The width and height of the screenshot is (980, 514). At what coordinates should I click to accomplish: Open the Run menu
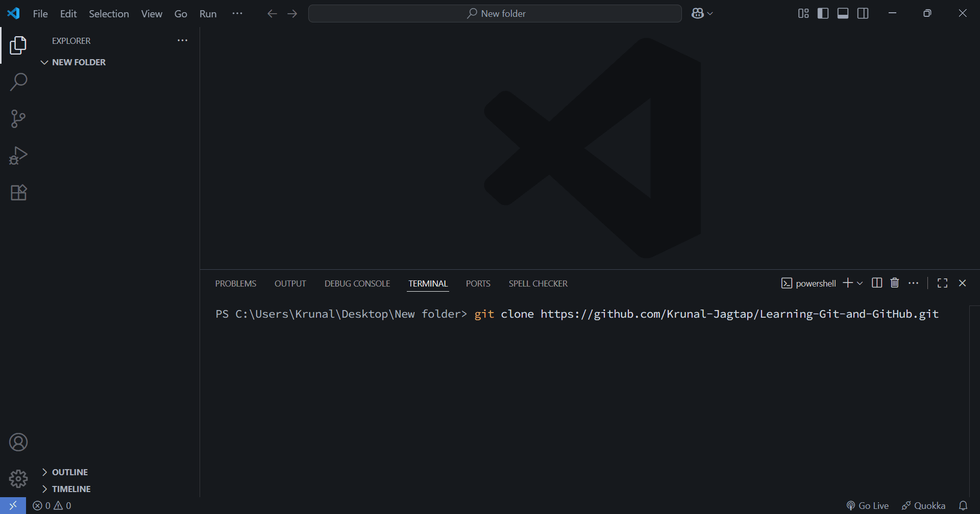point(208,14)
